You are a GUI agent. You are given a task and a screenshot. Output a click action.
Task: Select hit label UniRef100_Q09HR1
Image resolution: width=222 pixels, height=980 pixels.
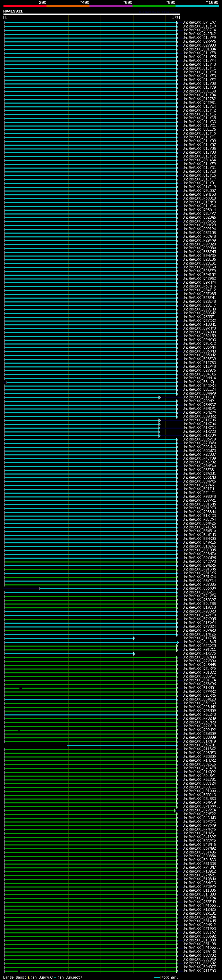(199, 400)
